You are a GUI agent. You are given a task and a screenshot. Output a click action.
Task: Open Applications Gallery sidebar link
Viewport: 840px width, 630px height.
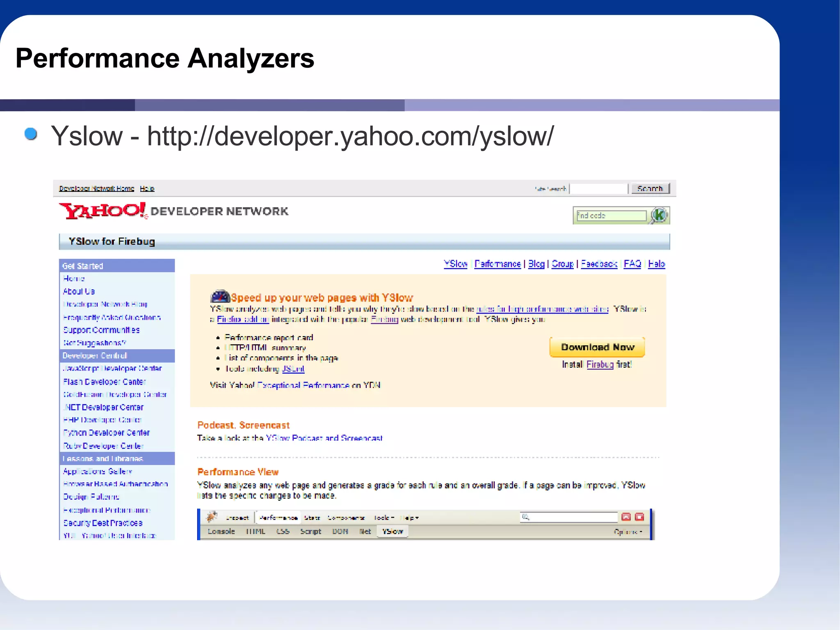click(98, 471)
